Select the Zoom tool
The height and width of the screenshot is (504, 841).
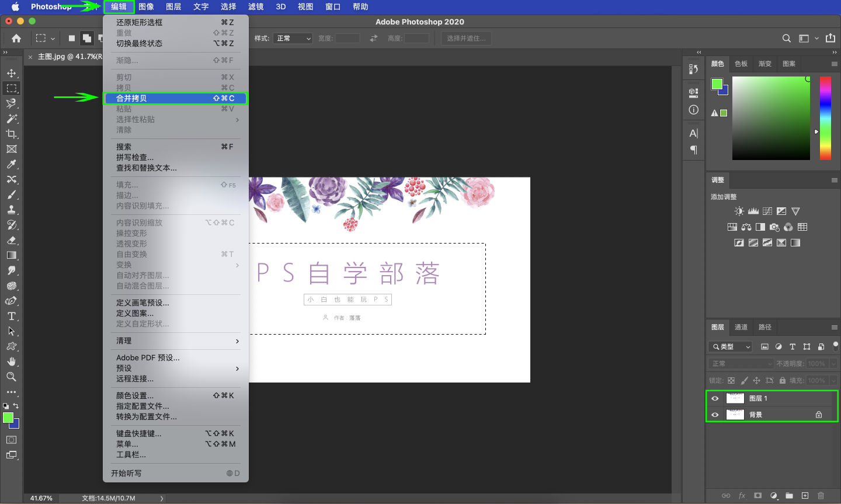[12, 377]
